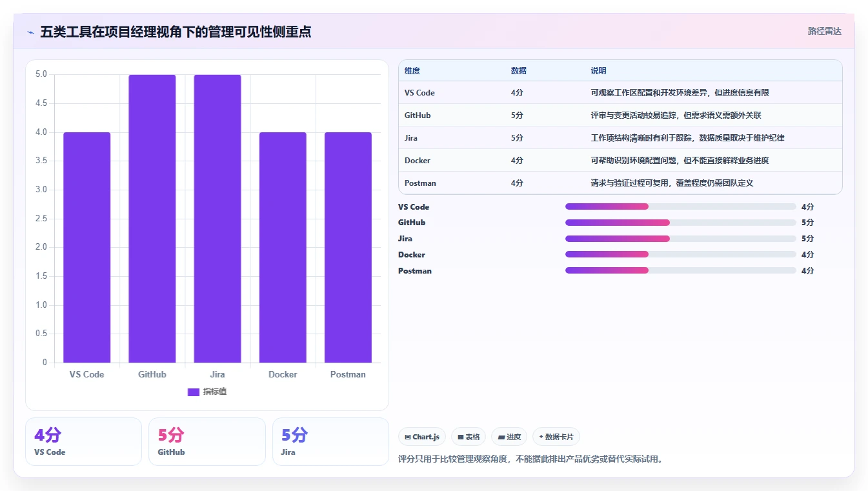This screenshot has width=868, height=491.
Task: Select the Postman table row name
Action: [420, 183]
